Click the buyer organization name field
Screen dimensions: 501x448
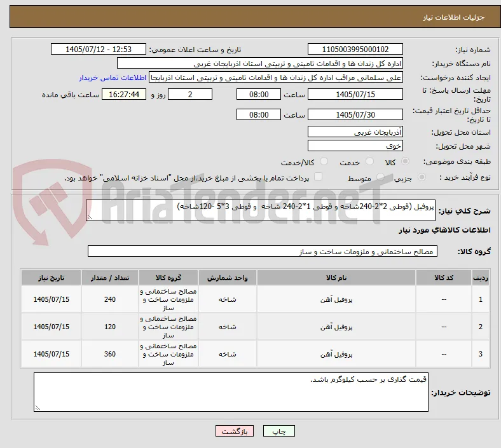[x=260, y=63]
